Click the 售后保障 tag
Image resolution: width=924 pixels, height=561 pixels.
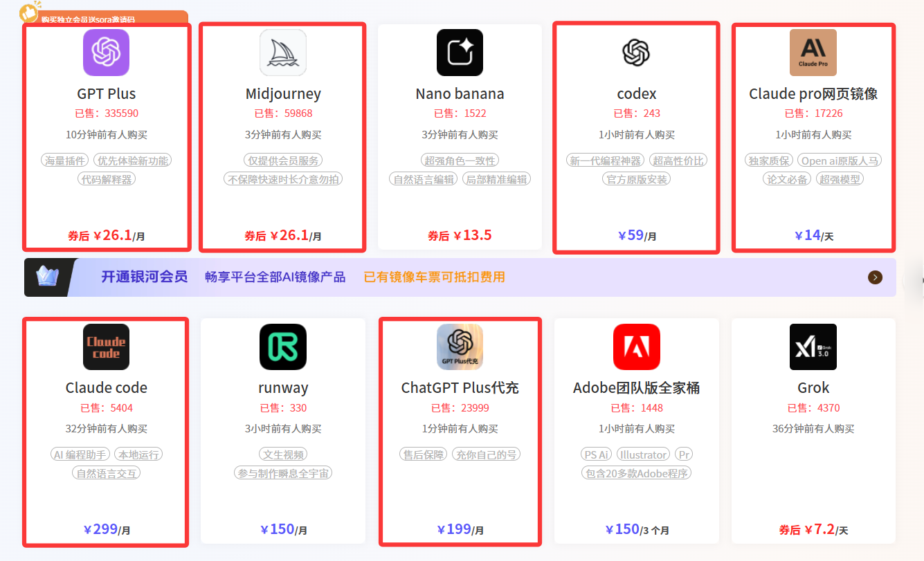[424, 454]
